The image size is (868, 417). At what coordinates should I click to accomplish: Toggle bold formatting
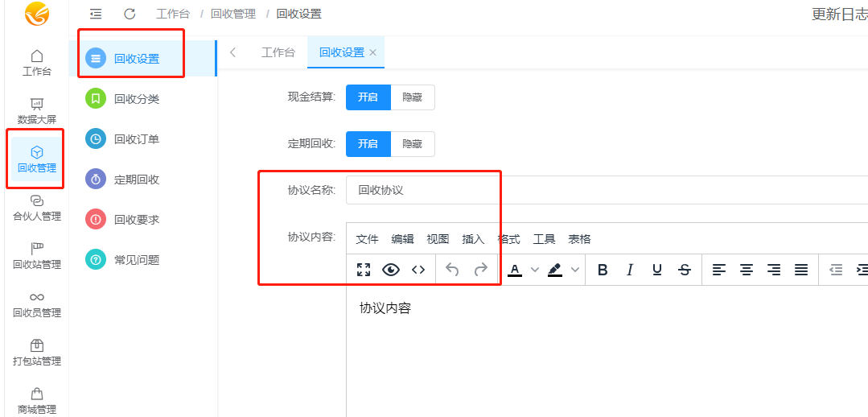click(603, 270)
